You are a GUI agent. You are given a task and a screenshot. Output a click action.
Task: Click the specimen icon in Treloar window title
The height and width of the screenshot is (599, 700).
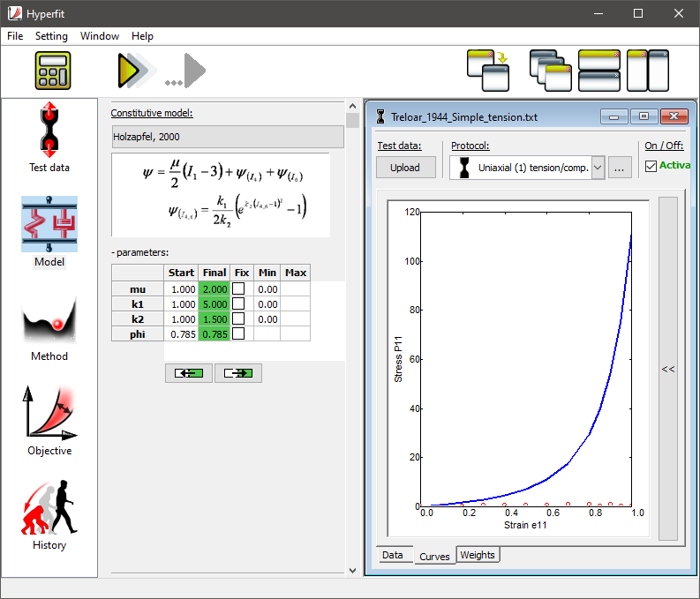[x=380, y=116]
